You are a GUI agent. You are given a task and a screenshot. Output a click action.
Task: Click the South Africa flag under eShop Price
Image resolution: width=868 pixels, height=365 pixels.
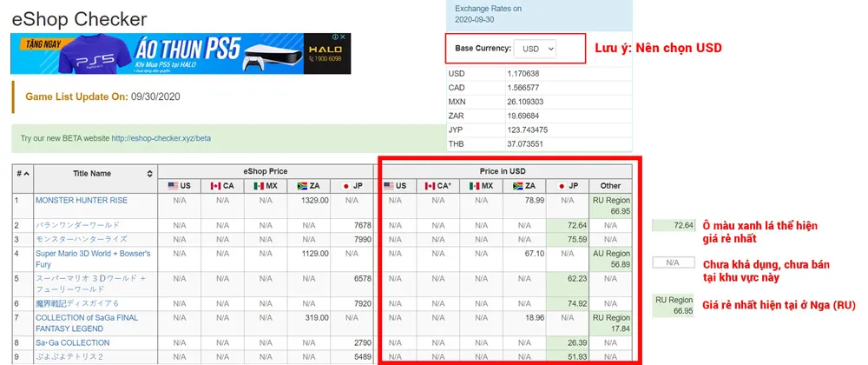coord(304,186)
